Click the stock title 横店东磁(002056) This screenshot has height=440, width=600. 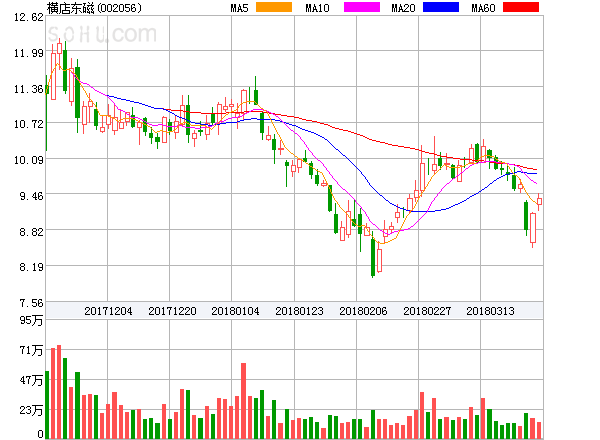pos(94,8)
